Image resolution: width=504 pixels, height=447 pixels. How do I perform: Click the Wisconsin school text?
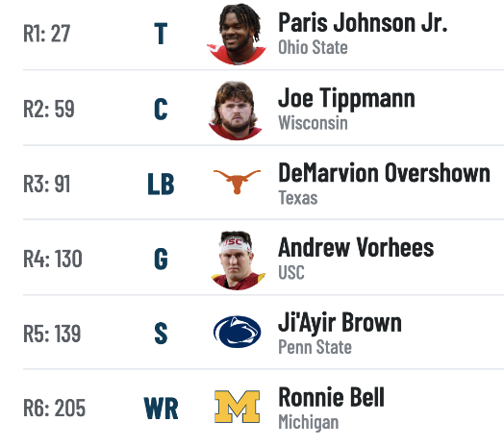click(313, 123)
